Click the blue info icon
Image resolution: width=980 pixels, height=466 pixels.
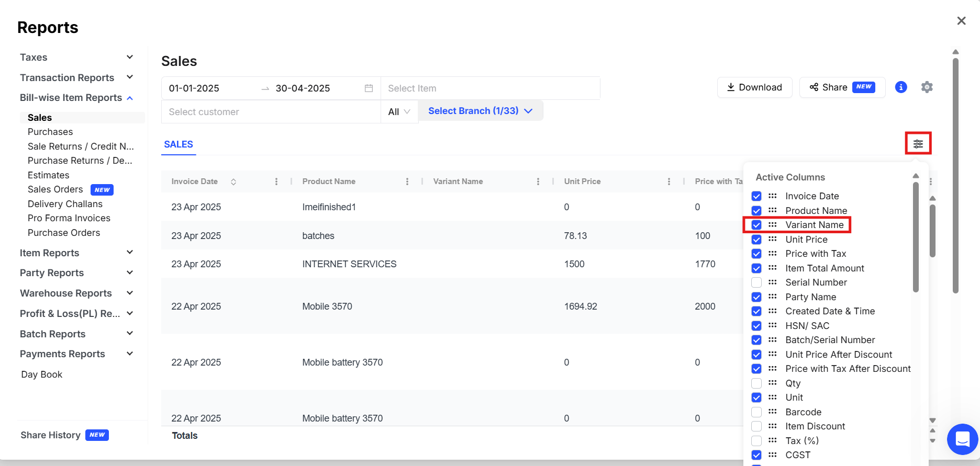point(900,87)
